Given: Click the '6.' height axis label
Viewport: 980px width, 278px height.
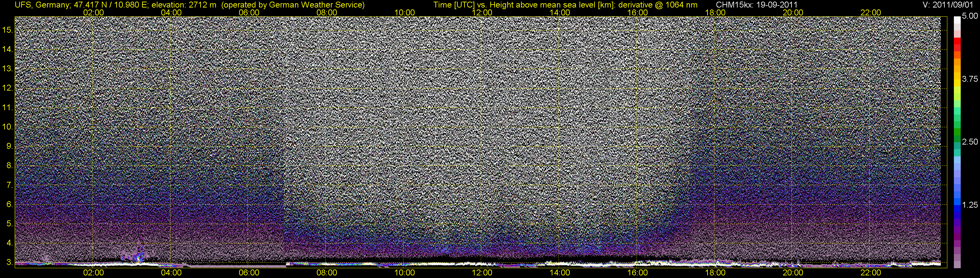Looking at the screenshot, I should click(x=9, y=204).
